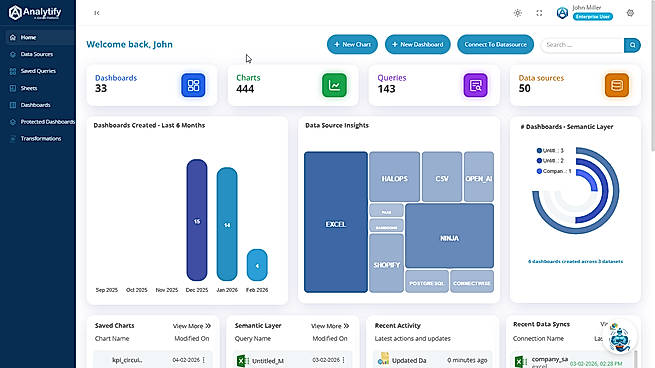Viewport: 655px width, 368px height.
Task: Open the Data sources 50 stat card
Action: pyautogui.click(x=575, y=85)
